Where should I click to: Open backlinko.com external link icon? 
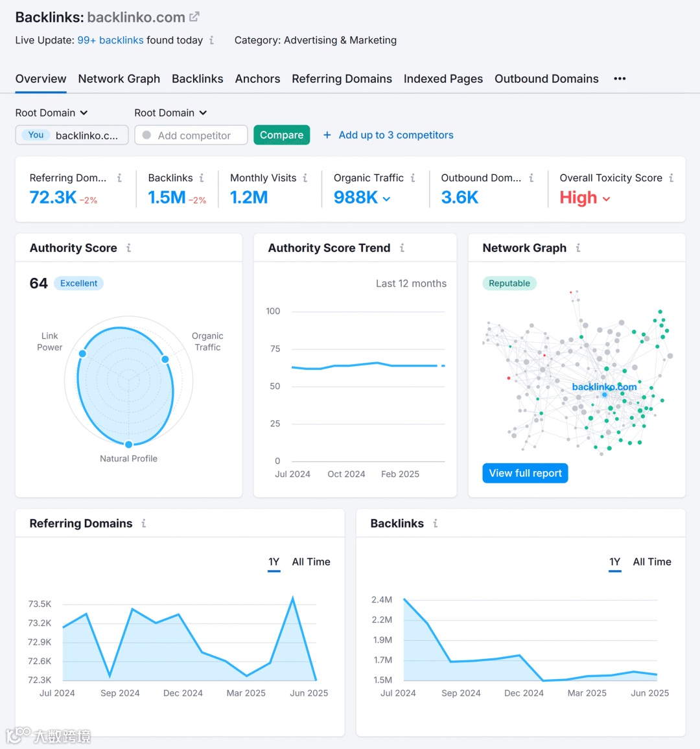(194, 17)
